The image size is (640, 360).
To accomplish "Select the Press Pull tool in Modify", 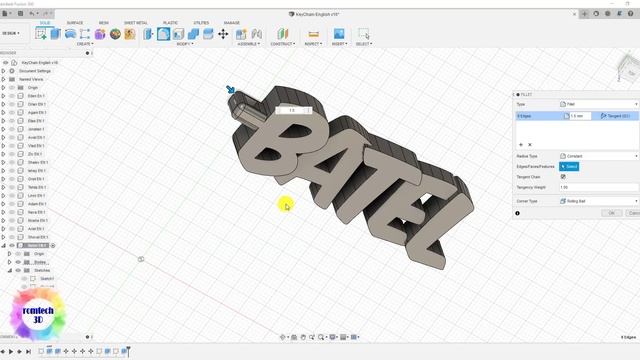I will 148,34.
